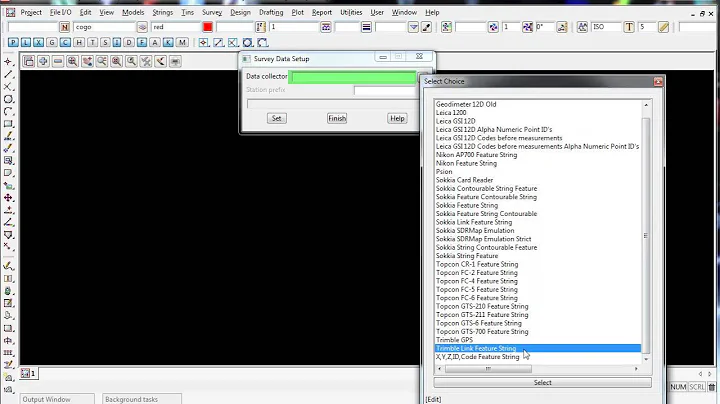Click the minus remove-model icon in the view toolbar
Image resolution: width=720 pixels, height=404 pixels.
pyautogui.click(x=58, y=61)
